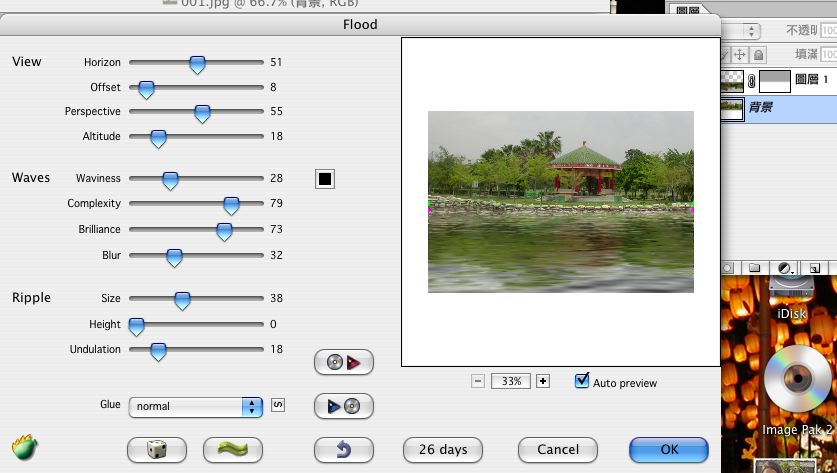
Task: Click the OK button
Action: tap(669, 450)
